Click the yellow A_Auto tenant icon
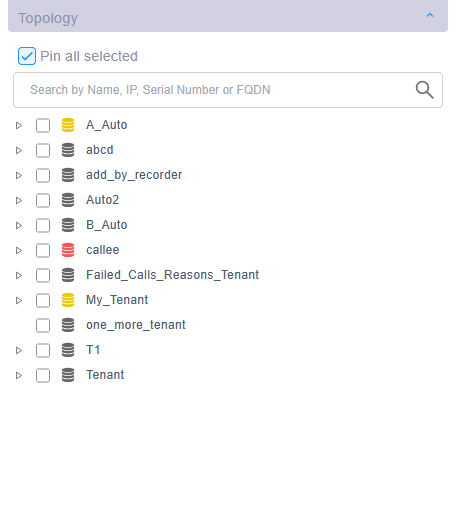The width and height of the screenshot is (463, 513). 68,125
